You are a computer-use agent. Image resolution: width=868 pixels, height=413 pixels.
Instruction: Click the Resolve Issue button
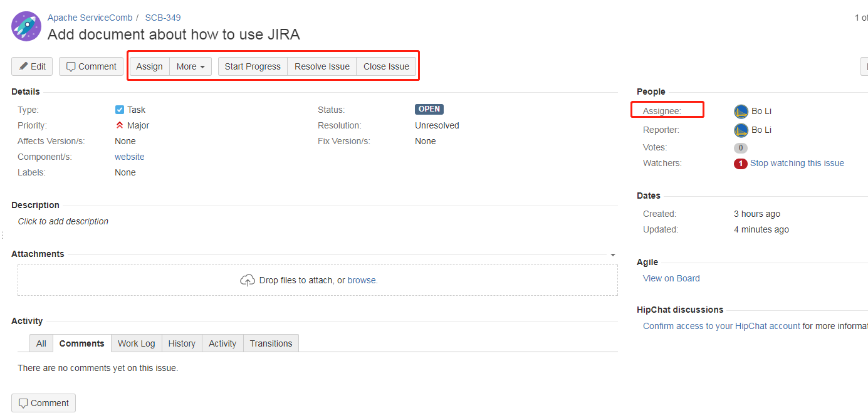[322, 66]
